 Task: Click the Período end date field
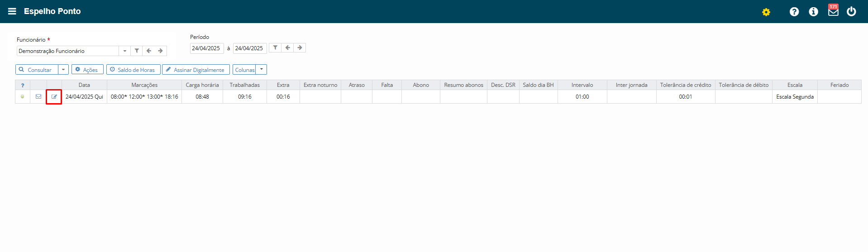click(x=250, y=48)
